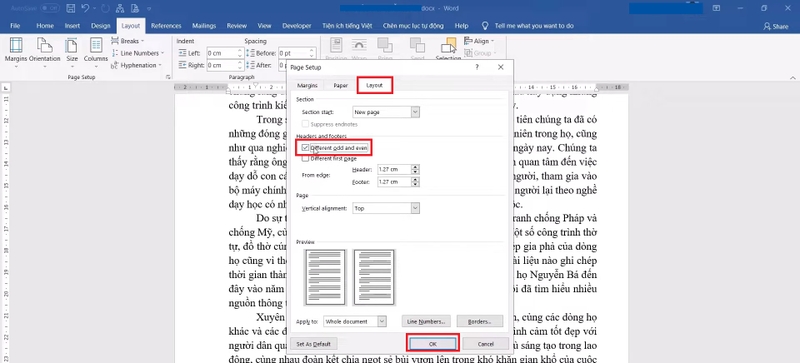Click the Page Setup help question mark

tap(477, 67)
